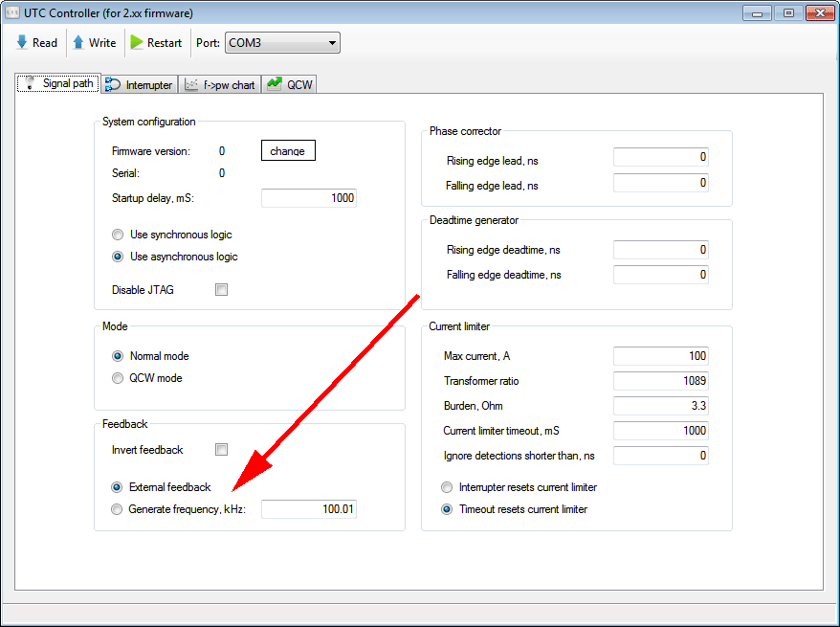
Task: Click the application icon in title bar
Action: pos(14,12)
